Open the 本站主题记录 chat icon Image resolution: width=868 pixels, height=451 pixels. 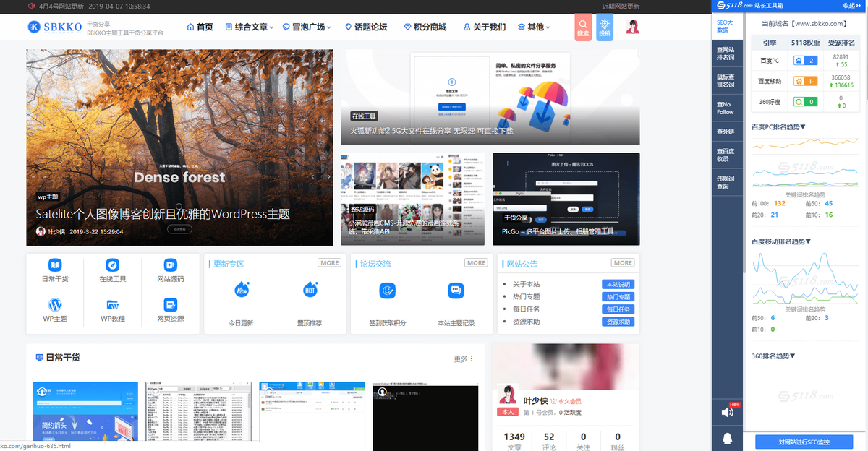[456, 291]
